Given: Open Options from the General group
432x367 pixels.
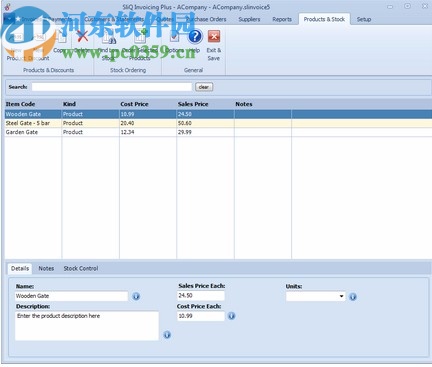Looking at the screenshot, I should coord(174,37).
